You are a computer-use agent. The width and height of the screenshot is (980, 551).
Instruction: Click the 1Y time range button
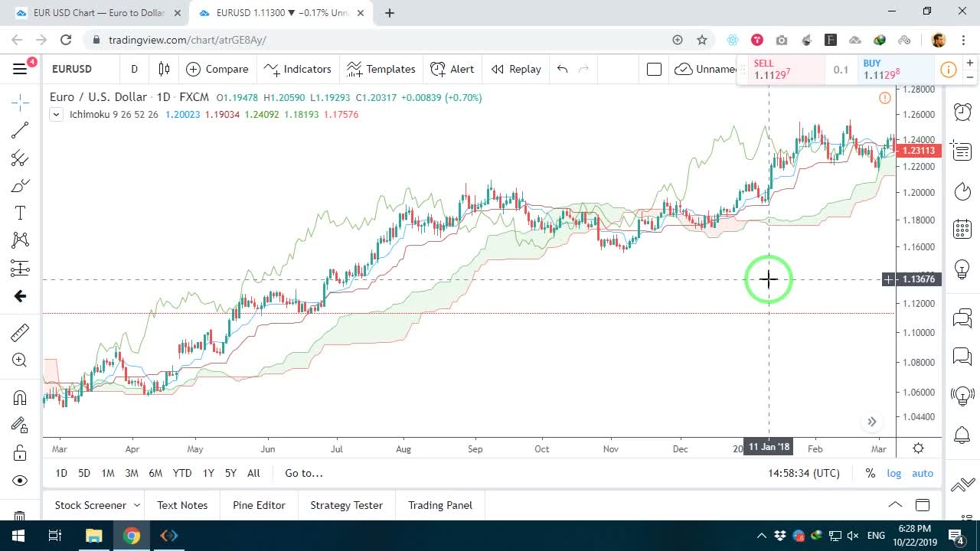click(208, 473)
